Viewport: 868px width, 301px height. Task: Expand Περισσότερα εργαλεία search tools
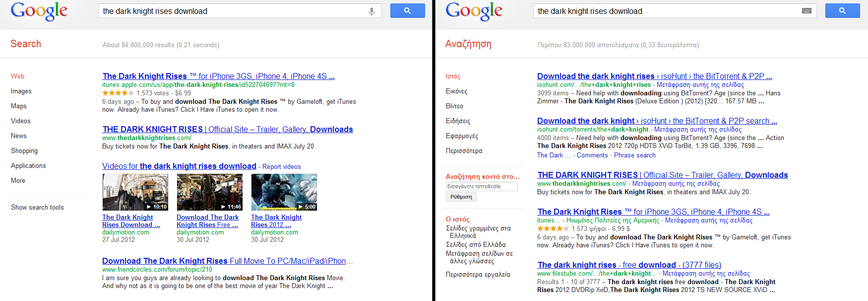coord(478,274)
